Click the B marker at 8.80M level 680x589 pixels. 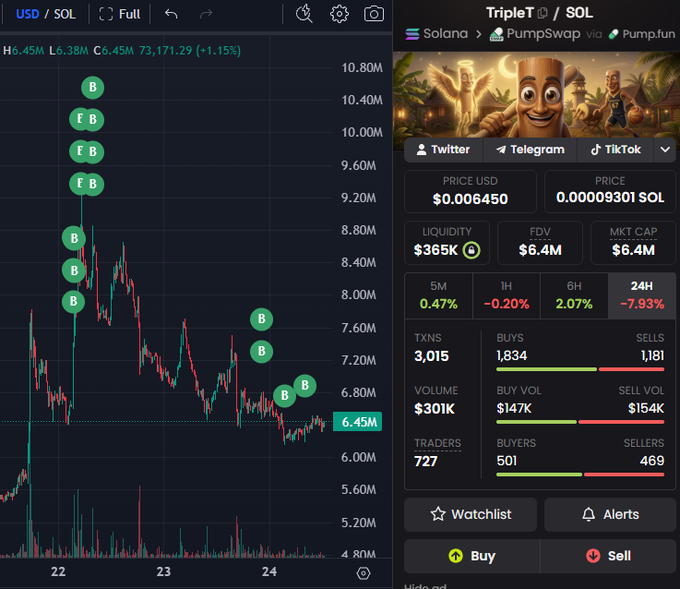pyautogui.click(x=74, y=238)
